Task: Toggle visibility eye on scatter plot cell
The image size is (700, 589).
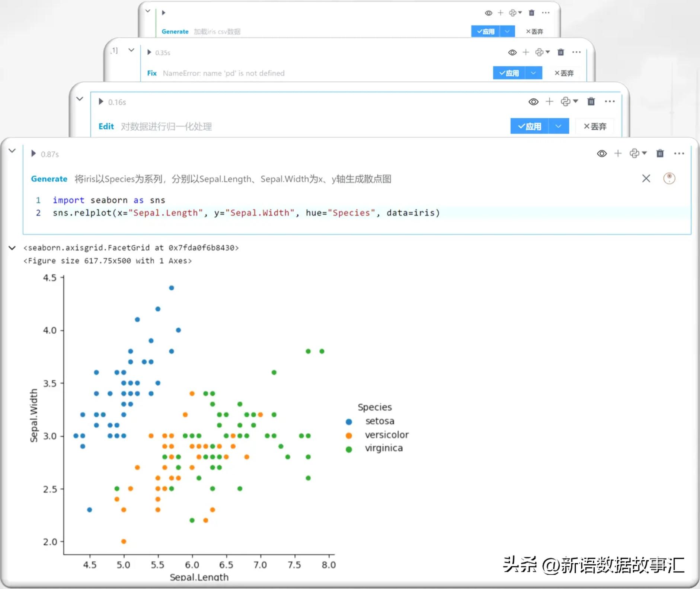Action: pos(602,154)
